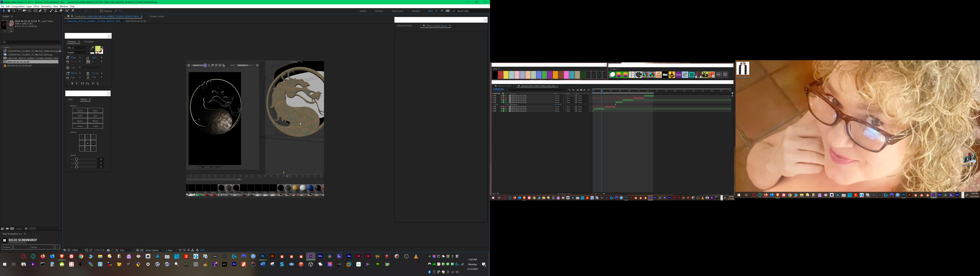Click the joystick icon in ft-Toolbar2
The image size is (980, 276).
click(672, 75)
